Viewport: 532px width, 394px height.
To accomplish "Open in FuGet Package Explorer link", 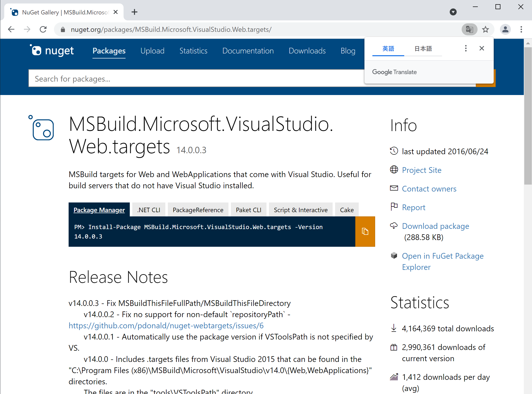I will pos(443,261).
